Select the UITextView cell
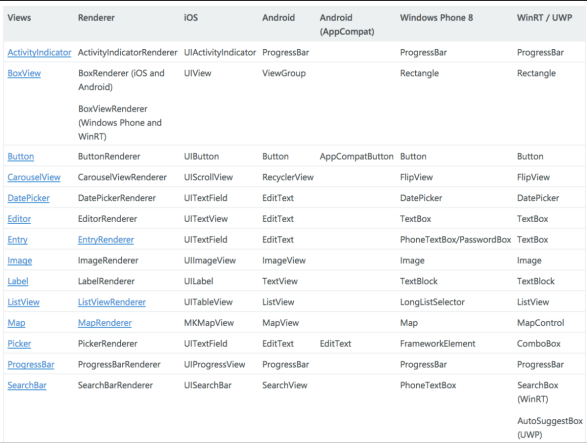 pyautogui.click(x=206, y=219)
